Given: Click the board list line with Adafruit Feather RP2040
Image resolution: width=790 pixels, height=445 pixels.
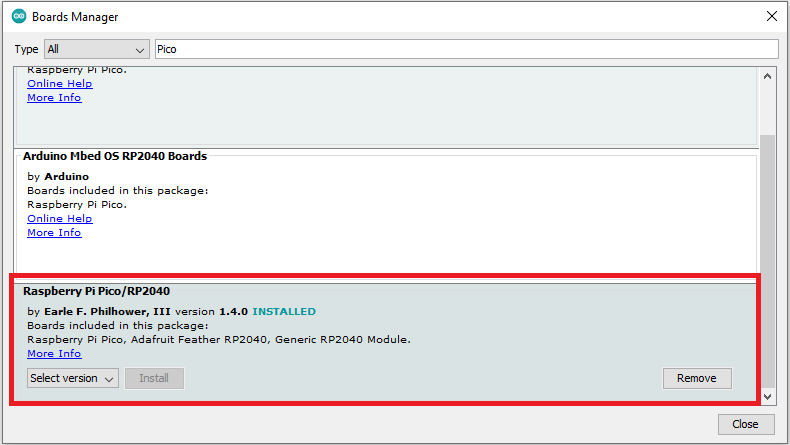Looking at the screenshot, I should click(219, 340).
